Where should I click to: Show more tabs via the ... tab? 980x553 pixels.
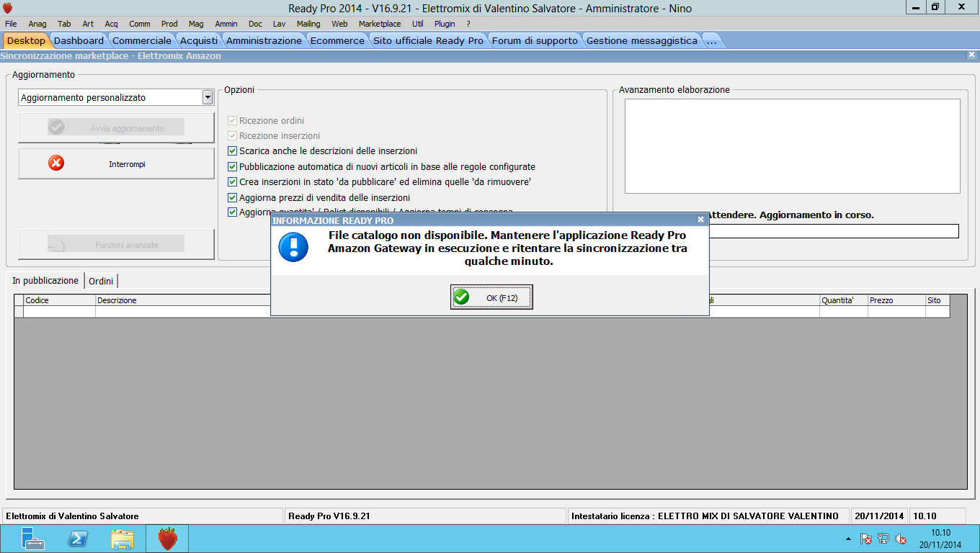[711, 40]
